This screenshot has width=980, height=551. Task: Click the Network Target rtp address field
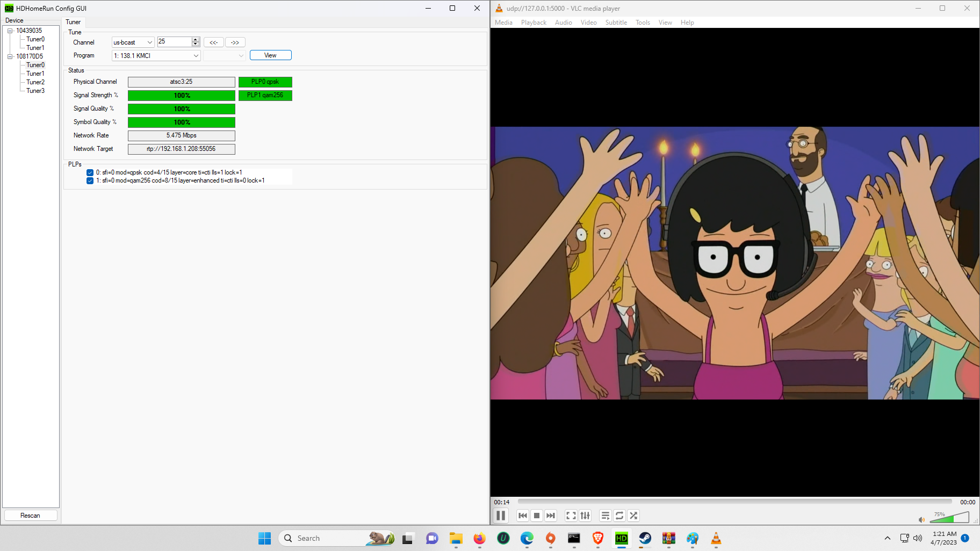[x=182, y=149]
